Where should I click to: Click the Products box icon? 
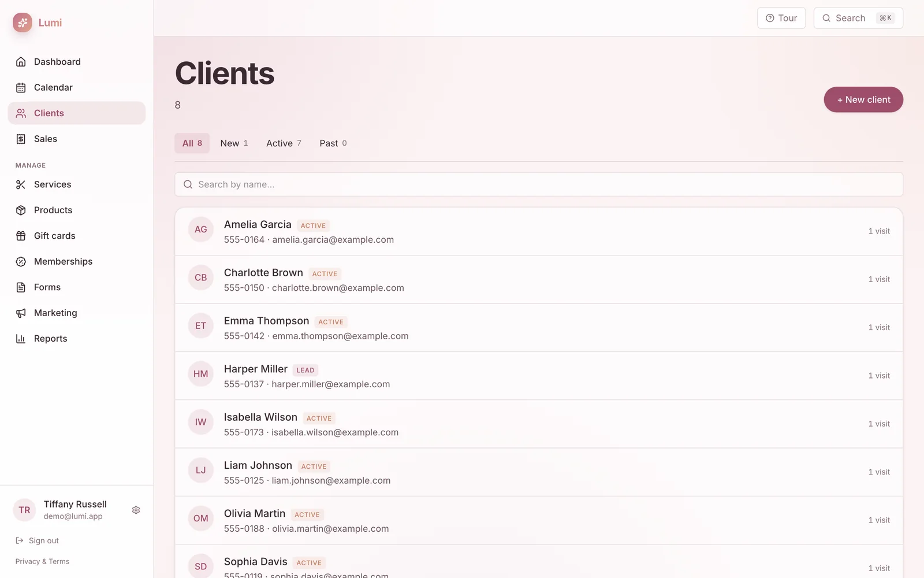point(21,210)
